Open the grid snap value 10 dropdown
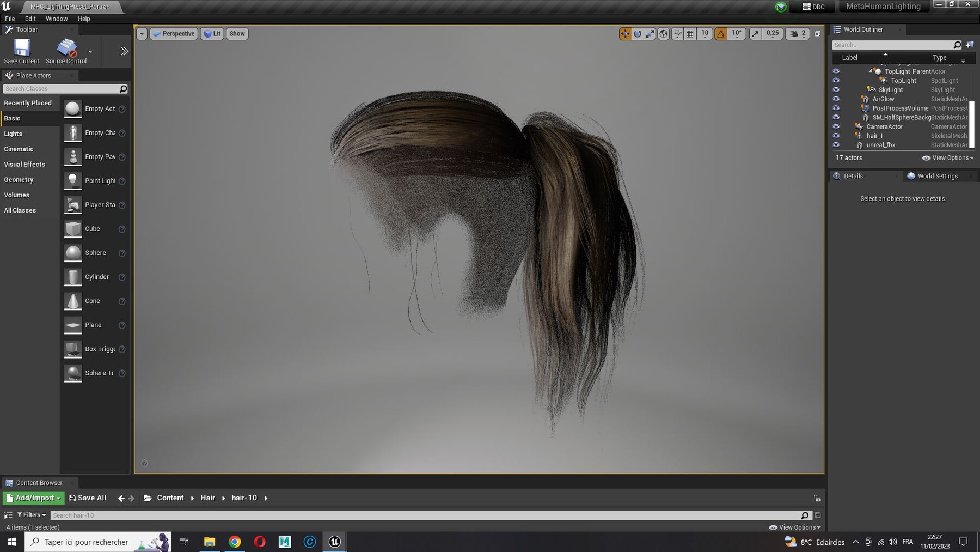 [x=705, y=33]
